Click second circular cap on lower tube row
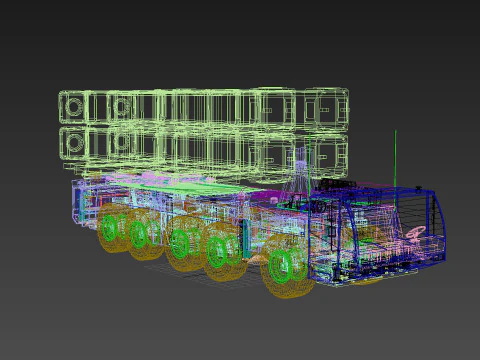Screen dimensions: 480x360 pos(122,142)
